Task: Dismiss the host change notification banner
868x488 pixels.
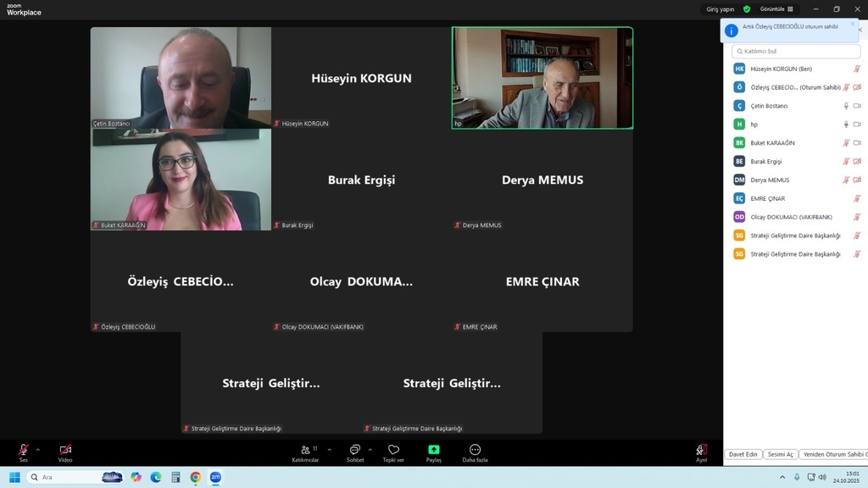Action: [x=852, y=24]
